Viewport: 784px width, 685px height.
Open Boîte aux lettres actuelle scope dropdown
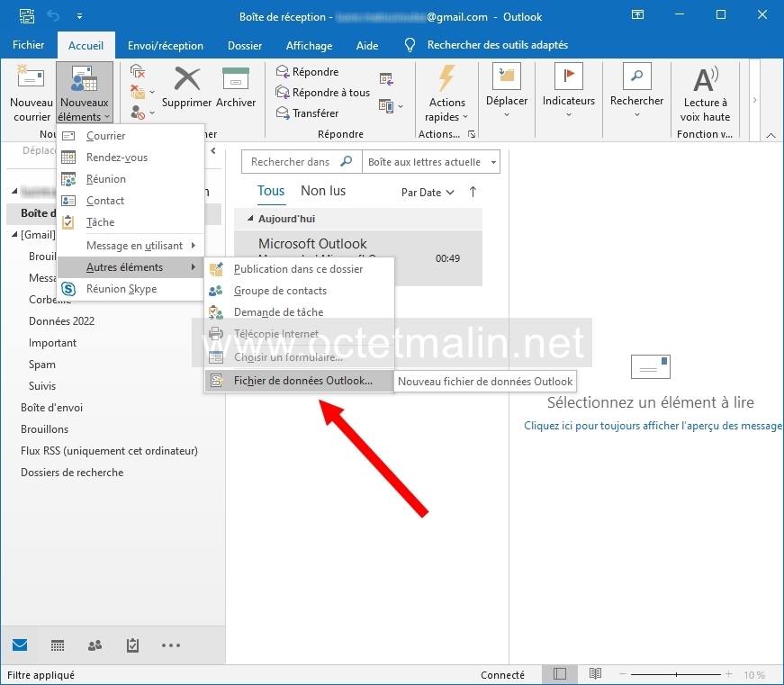click(x=431, y=162)
